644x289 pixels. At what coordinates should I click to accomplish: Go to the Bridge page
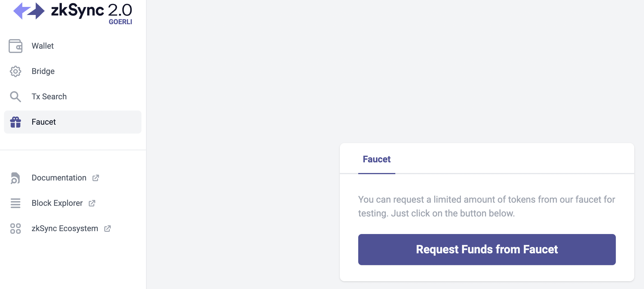tap(43, 71)
